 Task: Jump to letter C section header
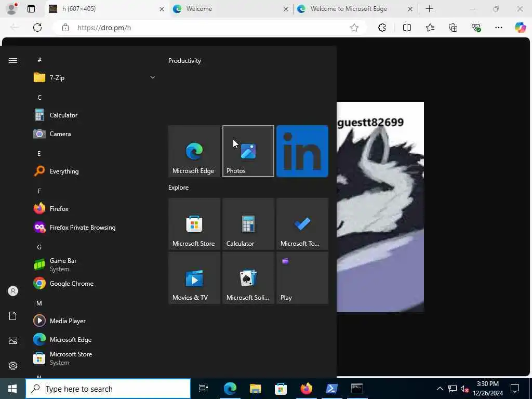[39, 97]
